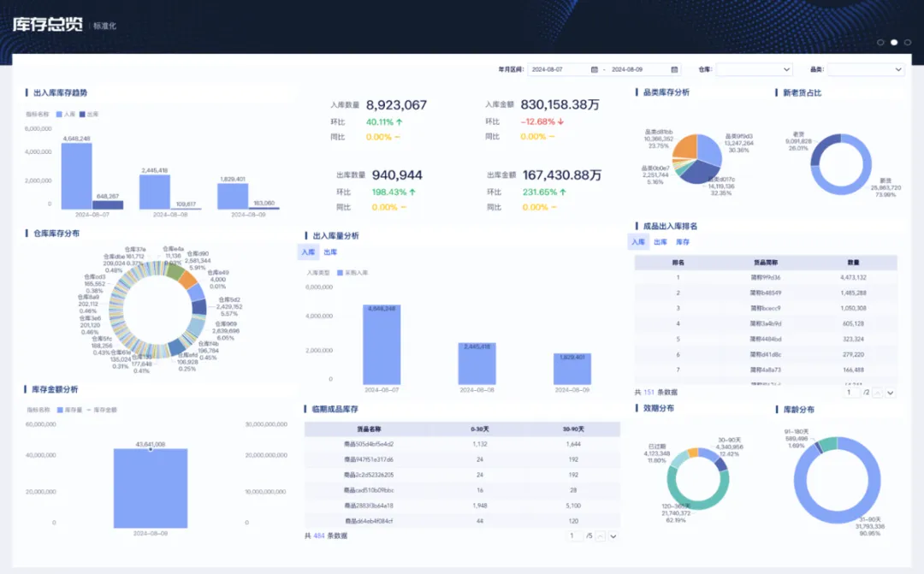This screenshot has height=574, width=924.
Task: Switch to 库存 tab in 成品出入库排名
Action: [683, 242]
